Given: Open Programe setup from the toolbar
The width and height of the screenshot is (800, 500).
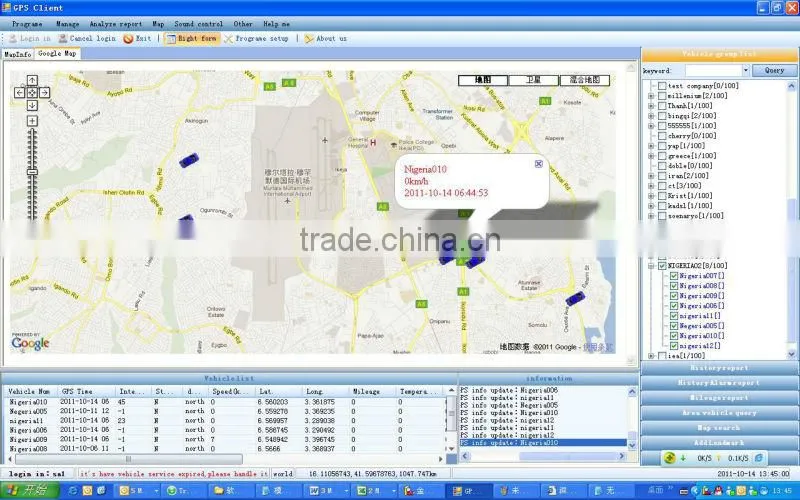Looking at the screenshot, I should pos(256,38).
